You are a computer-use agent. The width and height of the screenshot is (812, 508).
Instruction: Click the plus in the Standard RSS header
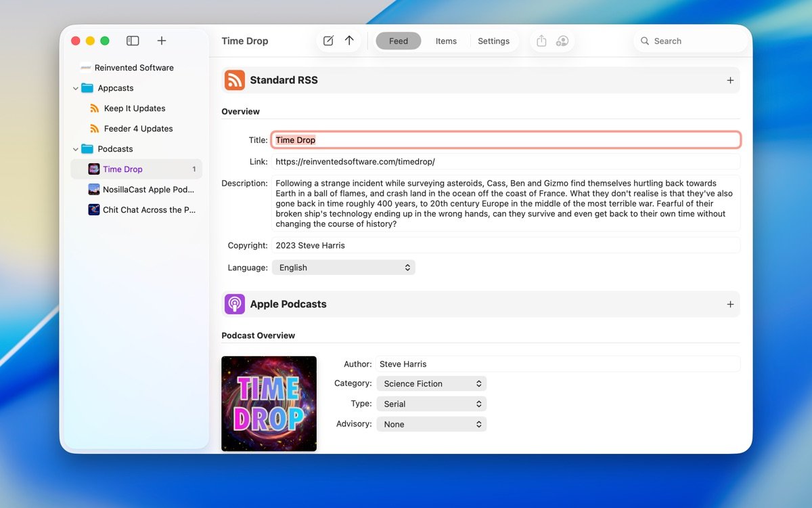pyautogui.click(x=730, y=81)
